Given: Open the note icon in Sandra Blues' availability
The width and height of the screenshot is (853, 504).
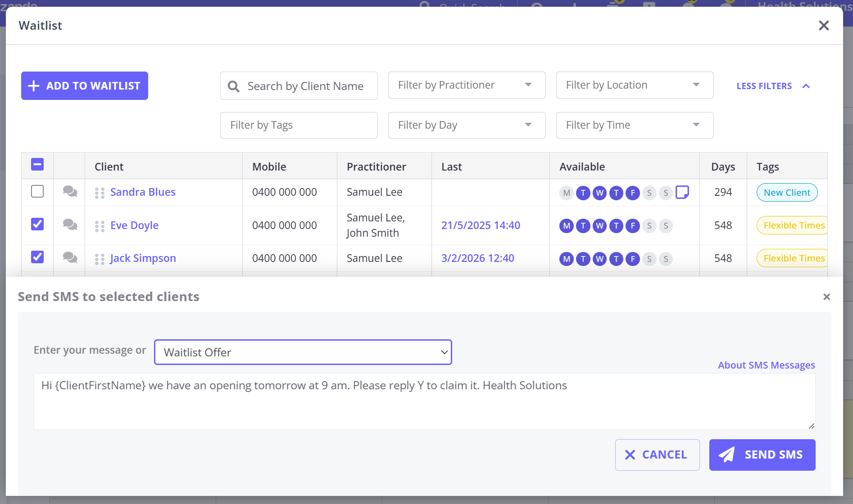Looking at the screenshot, I should click(682, 192).
